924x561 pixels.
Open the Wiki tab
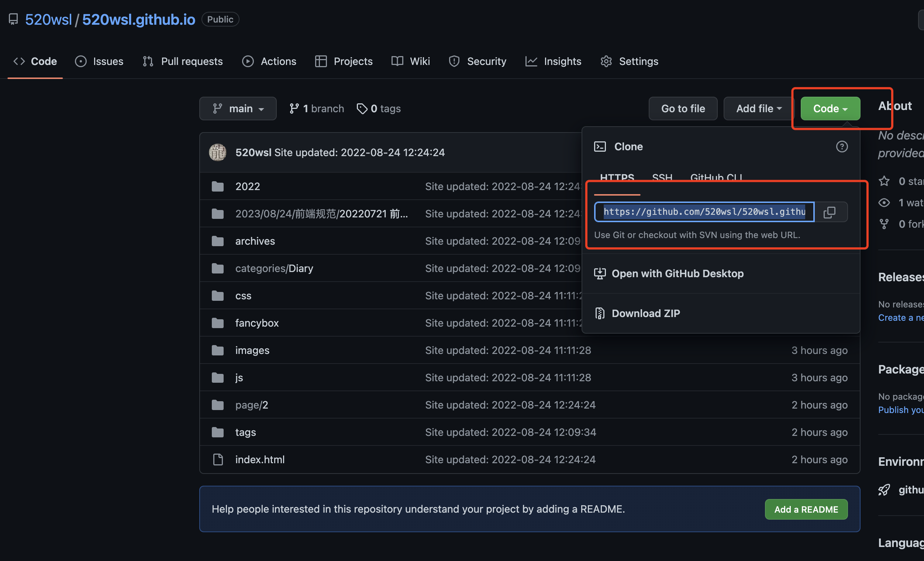tap(411, 61)
